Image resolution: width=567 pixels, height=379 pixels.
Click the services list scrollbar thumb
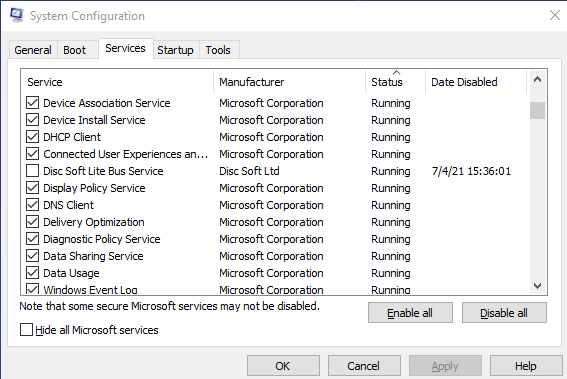point(537,110)
